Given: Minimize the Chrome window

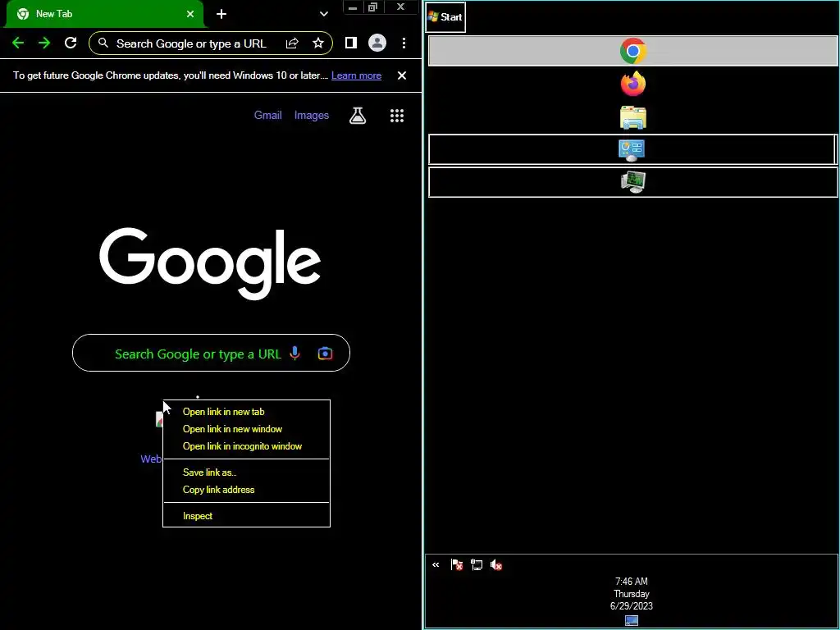Looking at the screenshot, I should coord(353,7).
